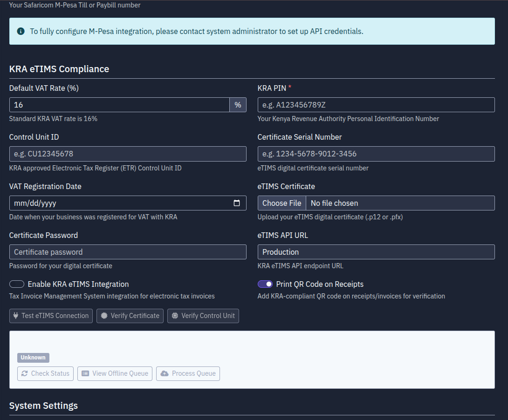
Task: Focus the KRA PIN input field
Action: tap(376, 105)
